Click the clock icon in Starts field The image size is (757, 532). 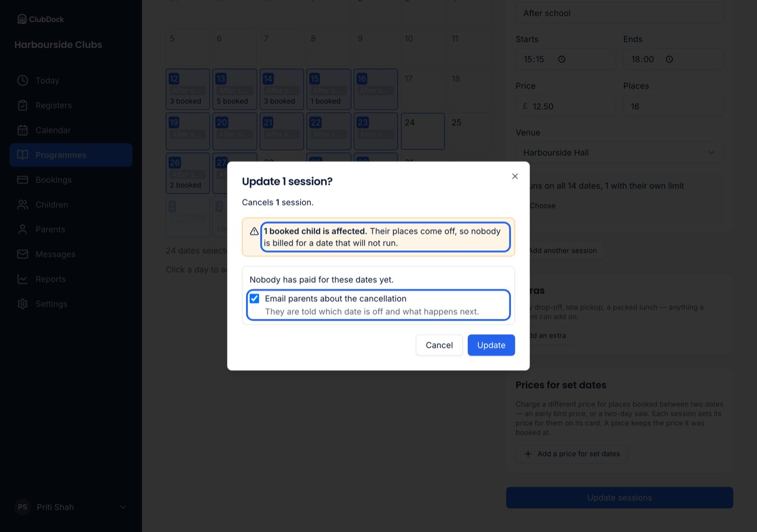point(562,59)
